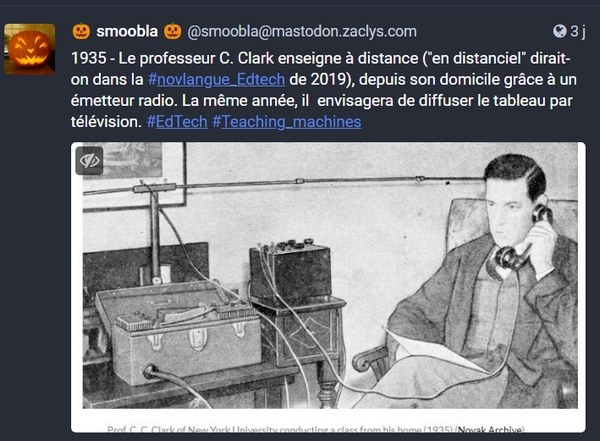
Task: Open the @smoobla@mastodon.zaclys.com handle
Action: 302,31
